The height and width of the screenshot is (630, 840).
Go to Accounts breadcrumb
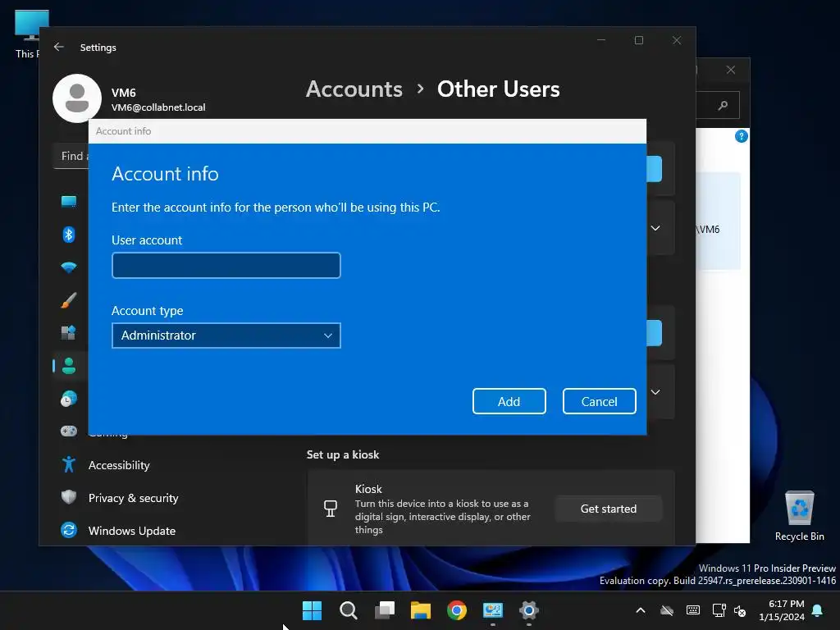(354, 89)
